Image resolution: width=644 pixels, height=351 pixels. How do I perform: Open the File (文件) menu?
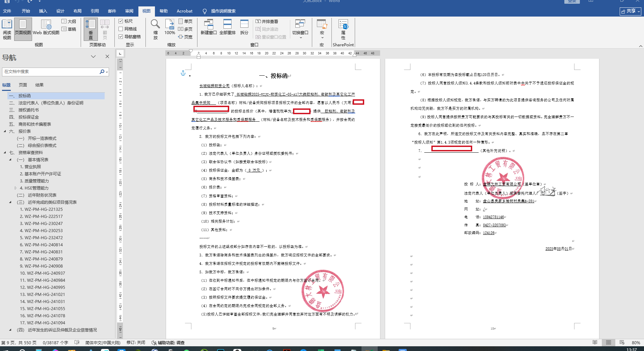pyautogui.click(x=7, y=11)
